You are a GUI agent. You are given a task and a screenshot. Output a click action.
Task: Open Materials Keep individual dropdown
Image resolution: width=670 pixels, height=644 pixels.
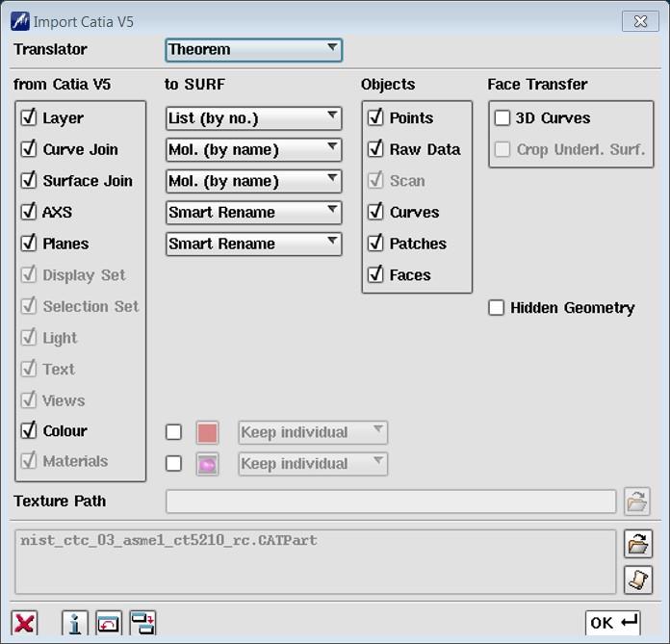(313, 464)
